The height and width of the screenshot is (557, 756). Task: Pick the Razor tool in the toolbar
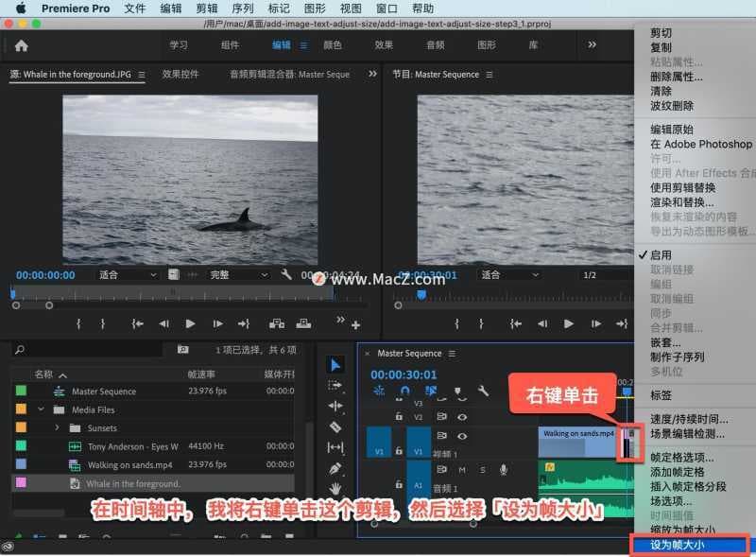tap(335, 426)
